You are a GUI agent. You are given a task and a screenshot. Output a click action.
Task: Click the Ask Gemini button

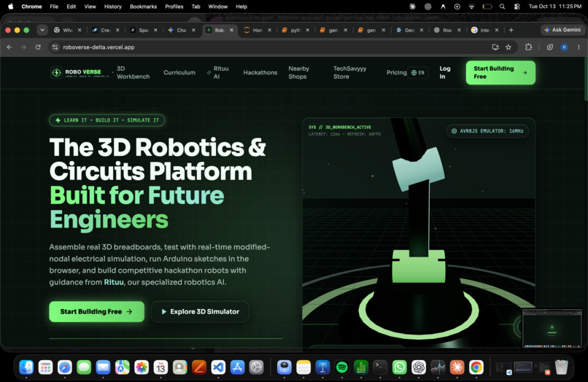click(562, 30)
